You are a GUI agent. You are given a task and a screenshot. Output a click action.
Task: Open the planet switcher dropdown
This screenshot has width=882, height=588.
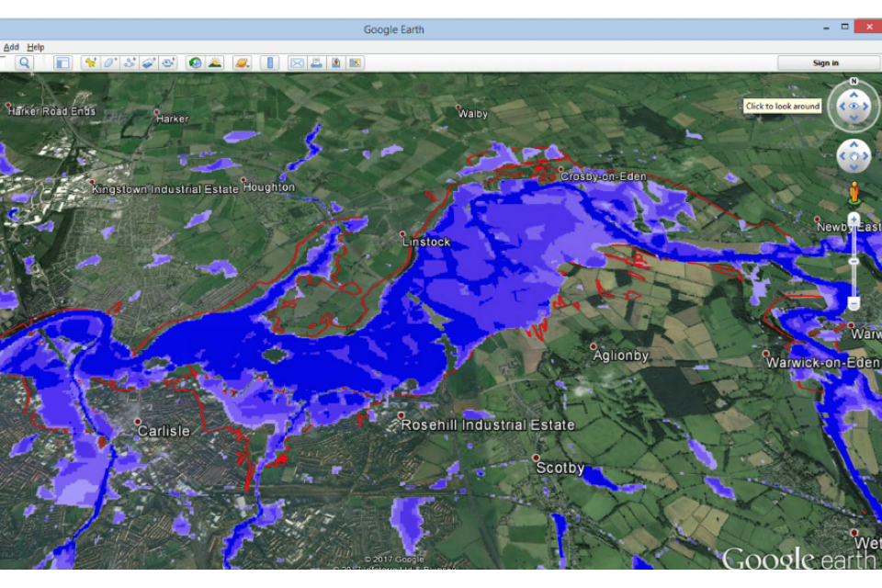pyautogui.click(x=242, y=62)
